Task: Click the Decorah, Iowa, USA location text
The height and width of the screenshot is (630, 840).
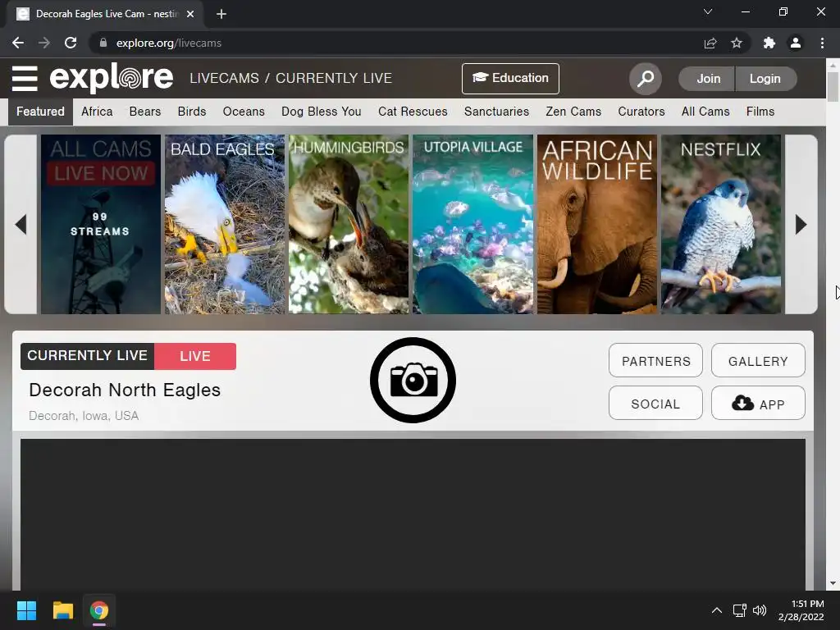Action: click(84, 416)
